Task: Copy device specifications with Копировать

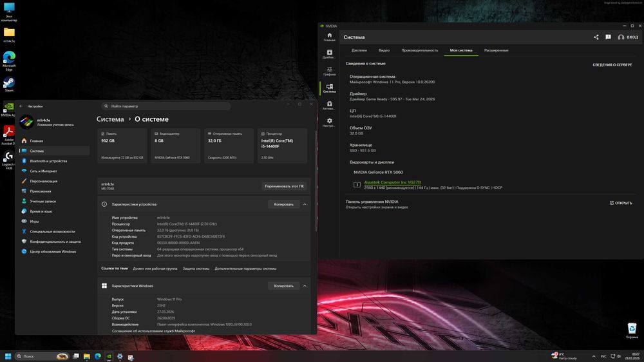Action: coord(284,204)
